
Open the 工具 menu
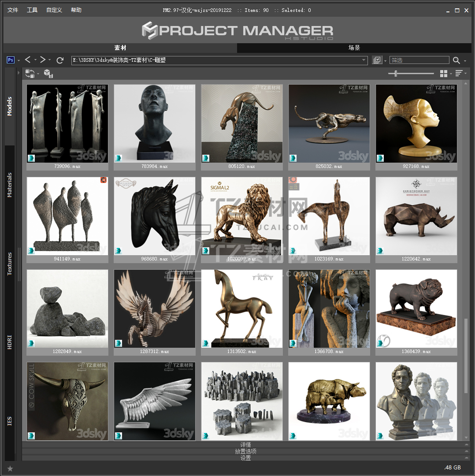coord(32,10)
